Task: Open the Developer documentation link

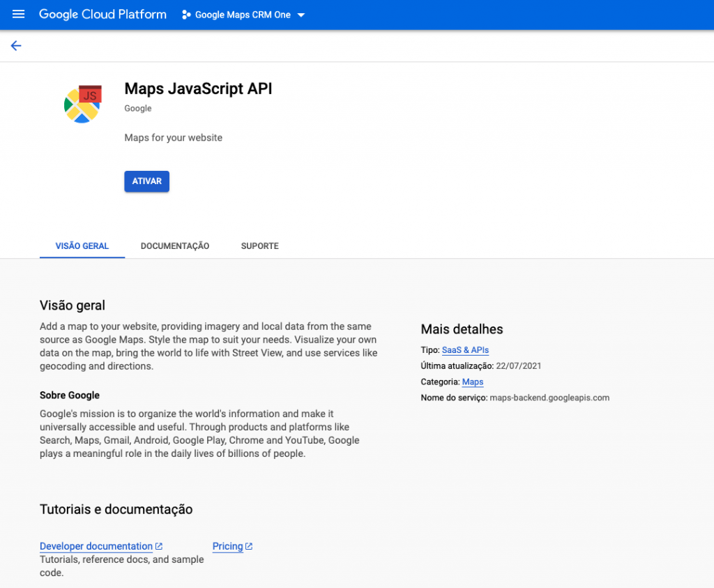Action: 96,546
